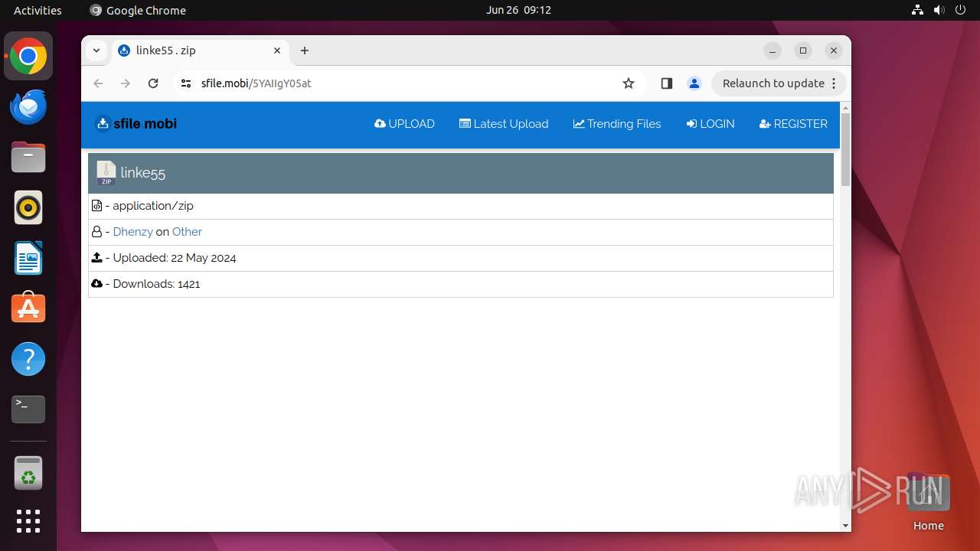Launch Terminal from the dock
Screen dimensions: 980x551
tap(28, 409)
